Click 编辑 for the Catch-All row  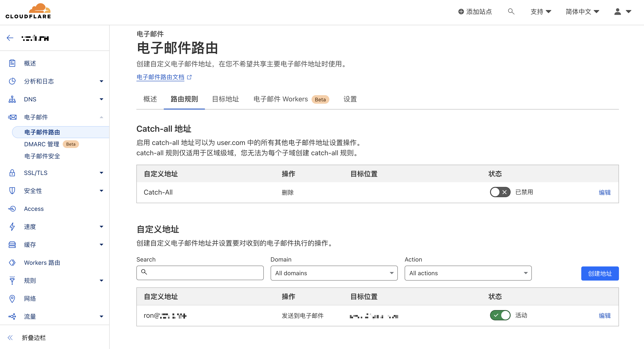(605, 192)
